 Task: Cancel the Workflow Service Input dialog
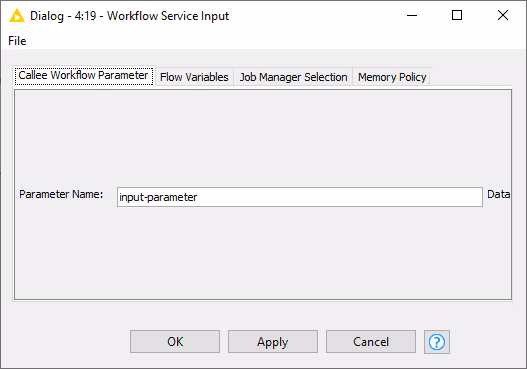point(371,341)
